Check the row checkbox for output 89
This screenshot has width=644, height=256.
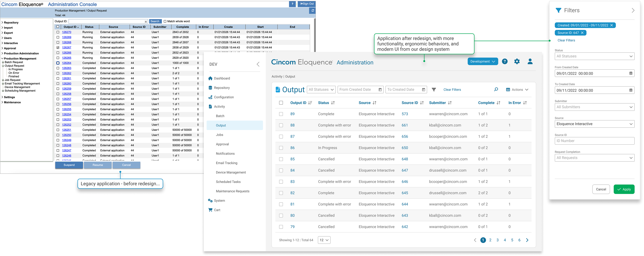pos(281,114)
